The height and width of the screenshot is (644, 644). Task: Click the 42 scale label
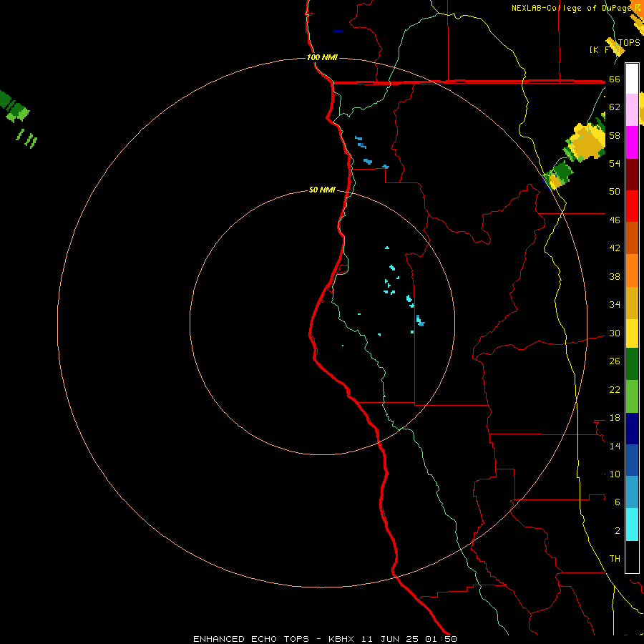pos(615,248)
